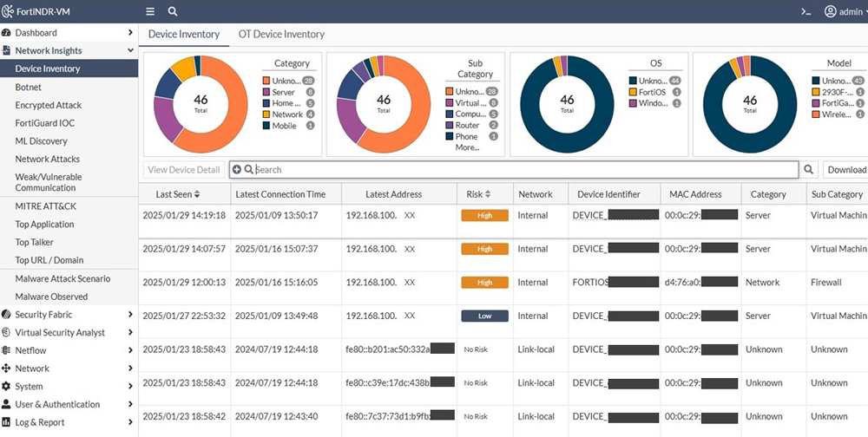Click the FortiNDR-VM logo icon
The width and height of the screenshot is (868, 437).
point(7,11)
